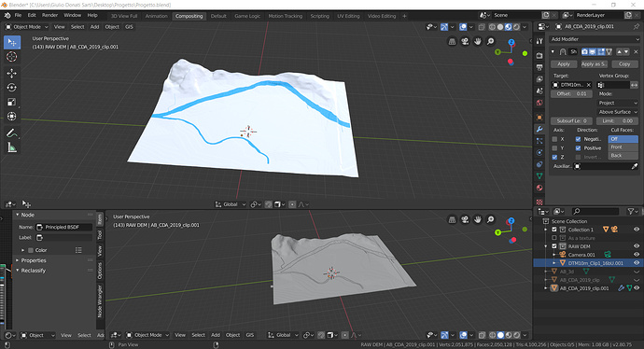644x349 pixels.
Task: Remove the Shrinkwrap modifier with X
Action: click(636, 51)
